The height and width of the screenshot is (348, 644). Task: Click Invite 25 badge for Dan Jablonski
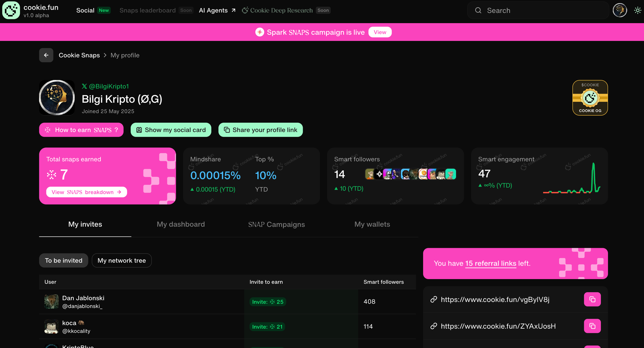pos(268,302)
